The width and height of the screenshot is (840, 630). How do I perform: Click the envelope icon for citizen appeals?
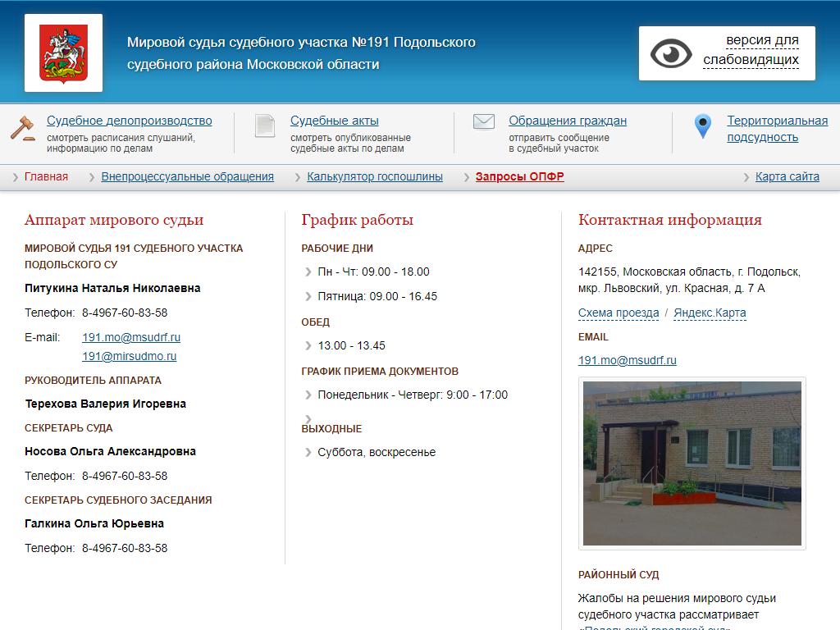[484, 122]
